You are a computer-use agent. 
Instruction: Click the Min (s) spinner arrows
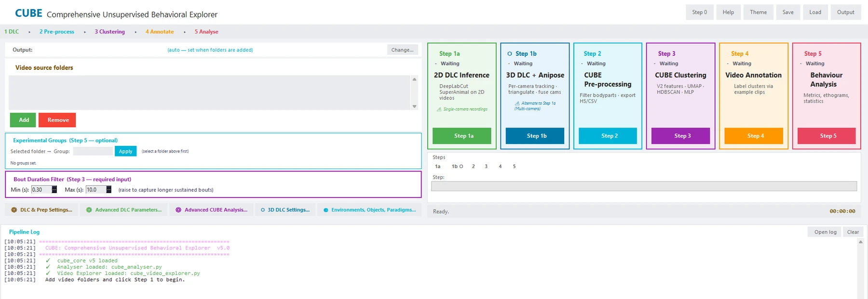(54, 190)
